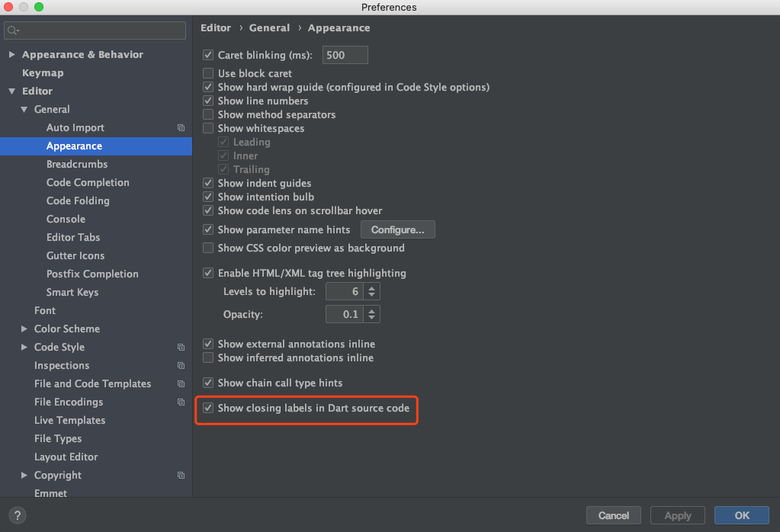Select Code Folding in settings tree
The image size is (780, 532).
click(78, 201)
